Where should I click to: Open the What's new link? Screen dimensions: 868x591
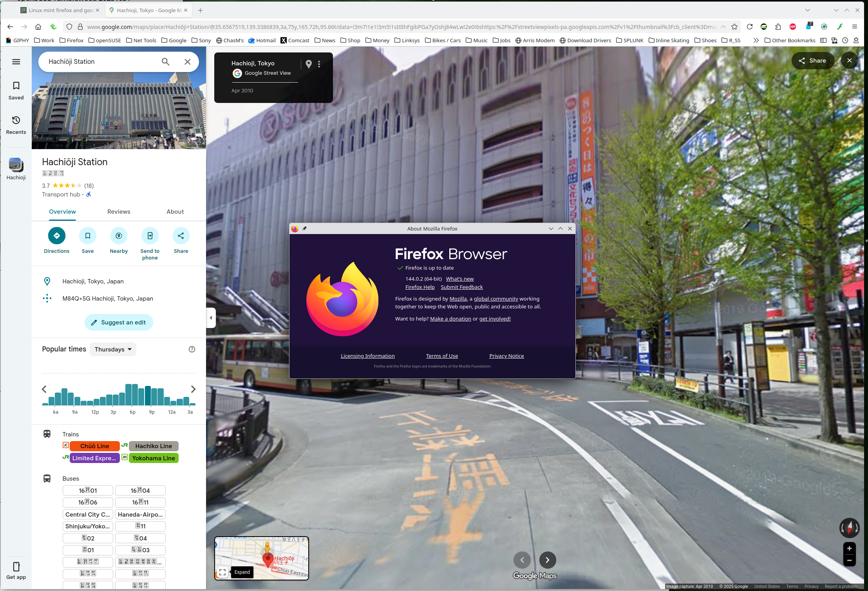(x=459, y=279)
